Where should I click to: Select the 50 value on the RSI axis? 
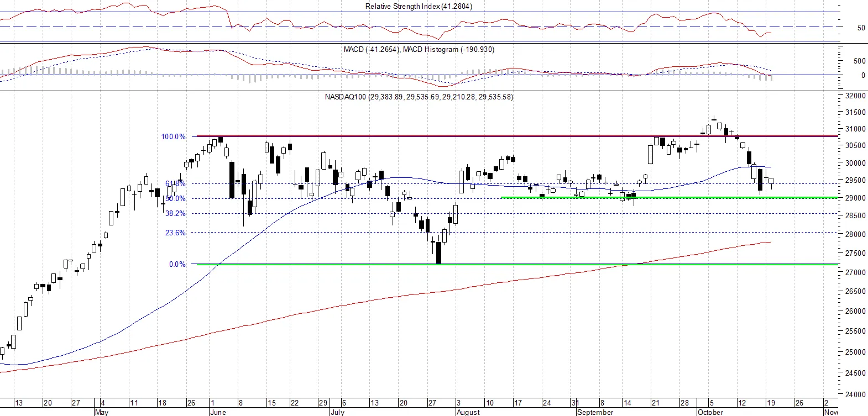click(861, 28)
